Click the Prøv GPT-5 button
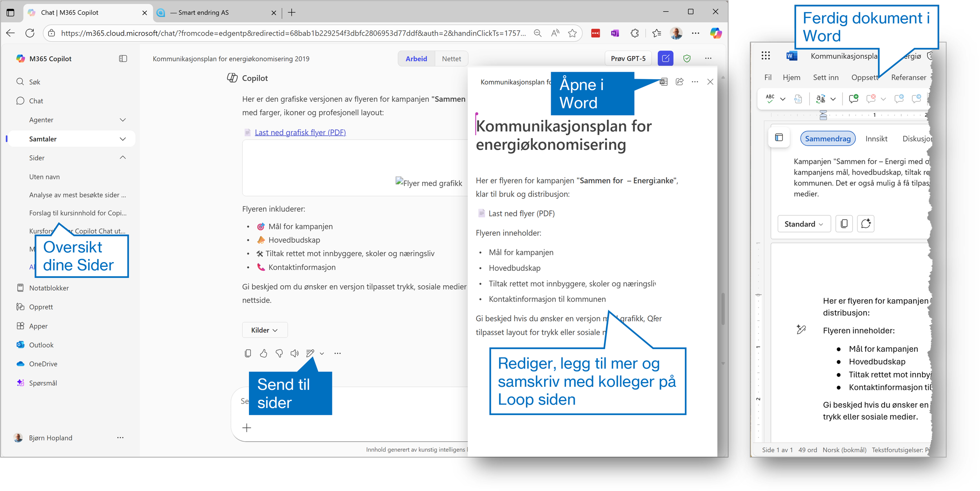 (x=628, y=59)
